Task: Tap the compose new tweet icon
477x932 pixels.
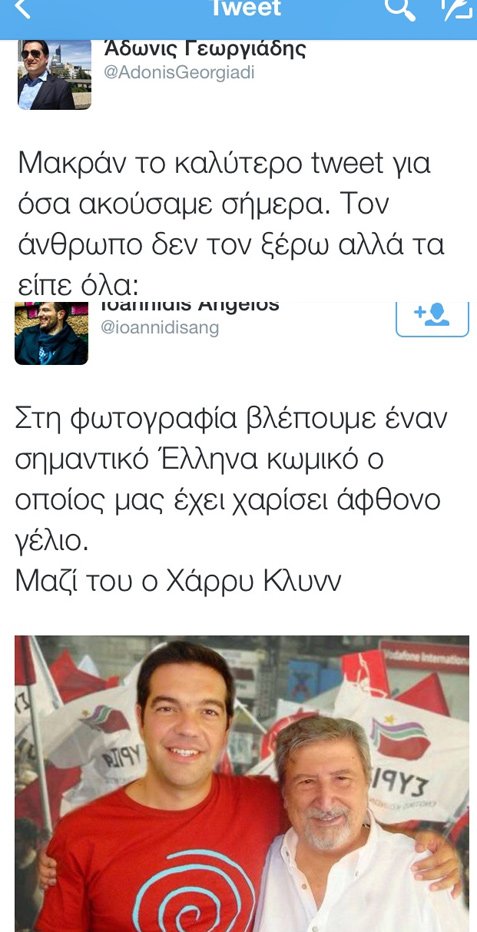Action: point(456,9)
